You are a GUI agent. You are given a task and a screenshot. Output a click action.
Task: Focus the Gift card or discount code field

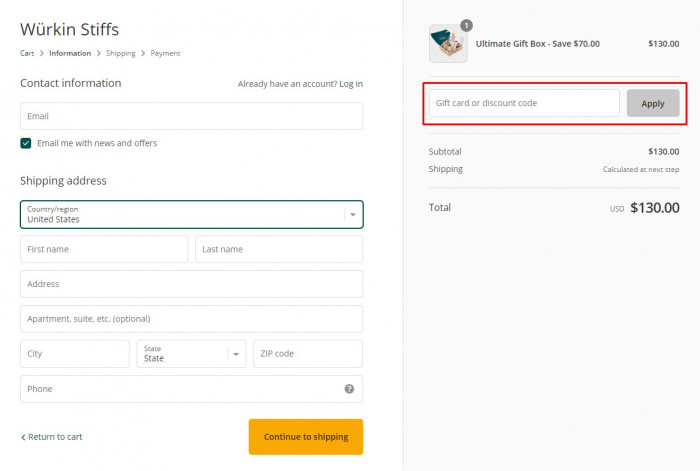click(524, 103)
